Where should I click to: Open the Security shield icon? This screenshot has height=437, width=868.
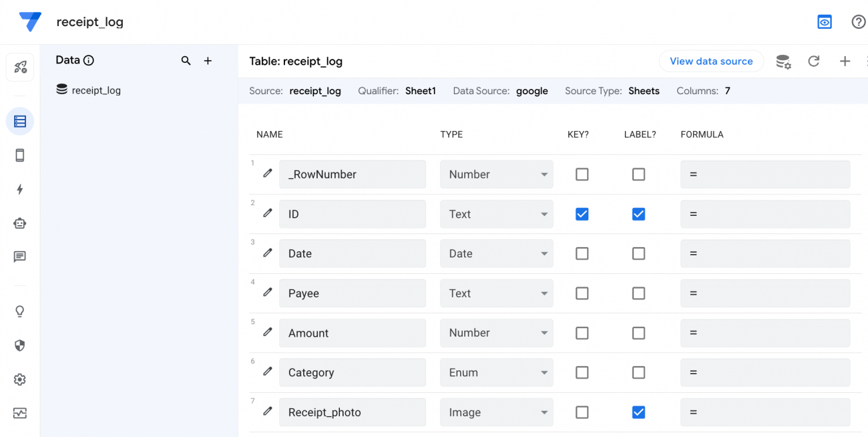coord(20,345)
